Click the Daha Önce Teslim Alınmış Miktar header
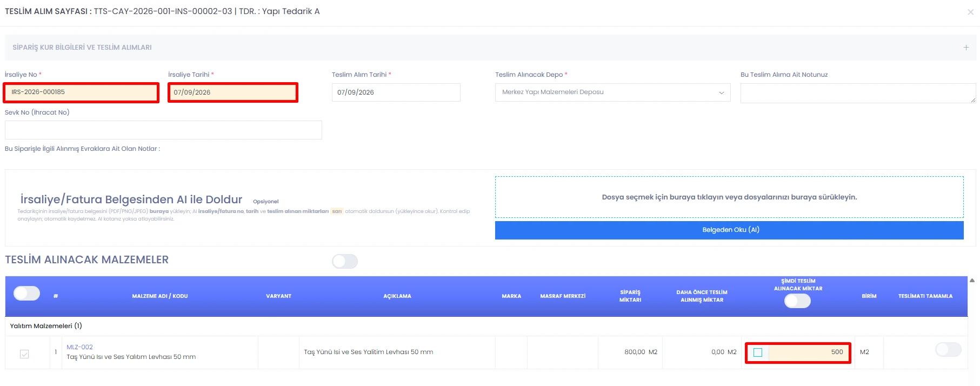The width and height of the screenshot is (980, 386). click(x=702, y=296)
